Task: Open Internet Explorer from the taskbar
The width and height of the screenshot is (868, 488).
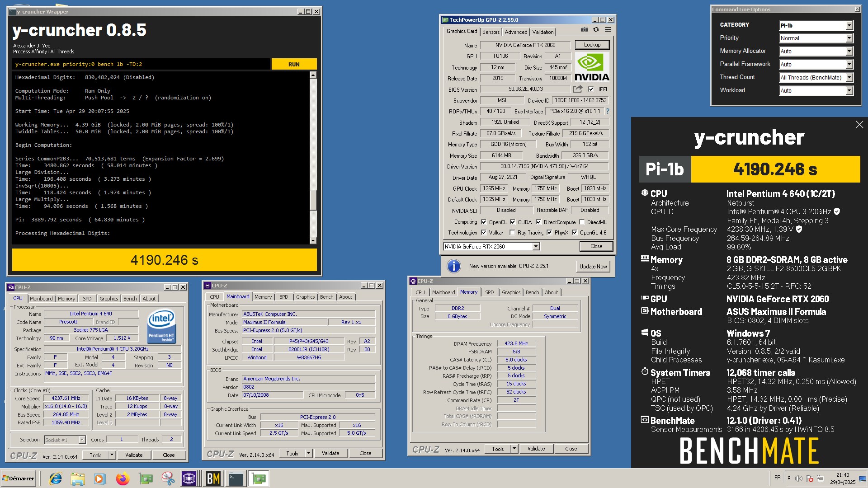Action: point(56,479)
